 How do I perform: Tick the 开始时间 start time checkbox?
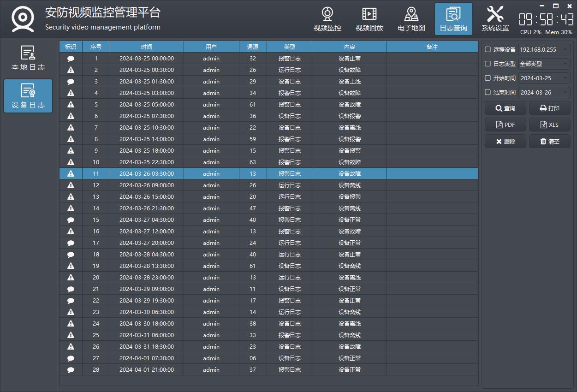pos(488,78)
